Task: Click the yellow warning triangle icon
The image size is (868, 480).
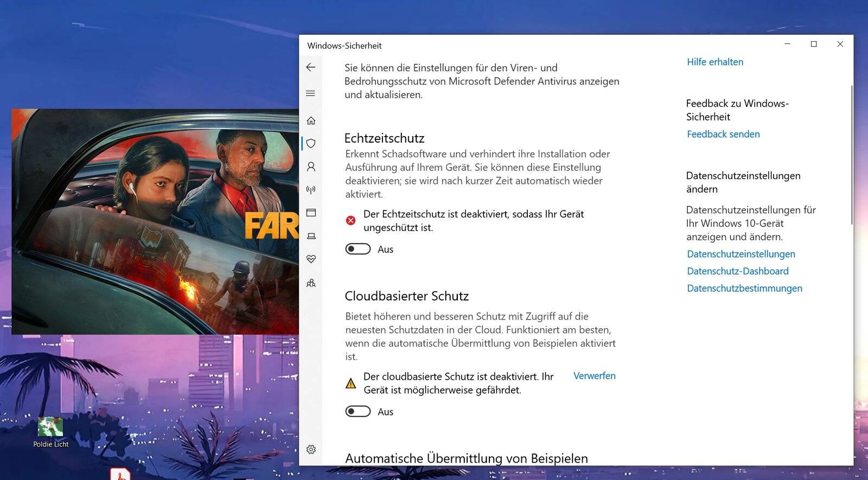Action: click(x=351, y=383)
